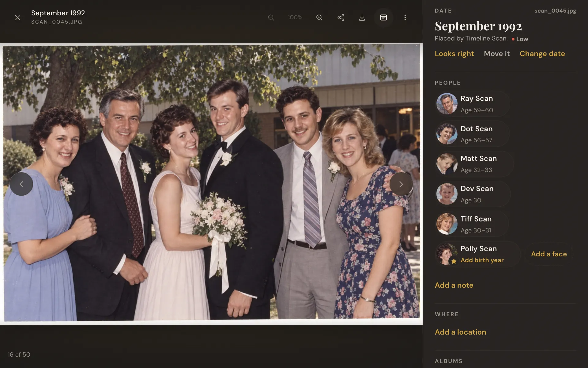The width and height of the screenshot is (588, 368).
Task: Open the share icon in the toolbar
Action: click(341, 17)
